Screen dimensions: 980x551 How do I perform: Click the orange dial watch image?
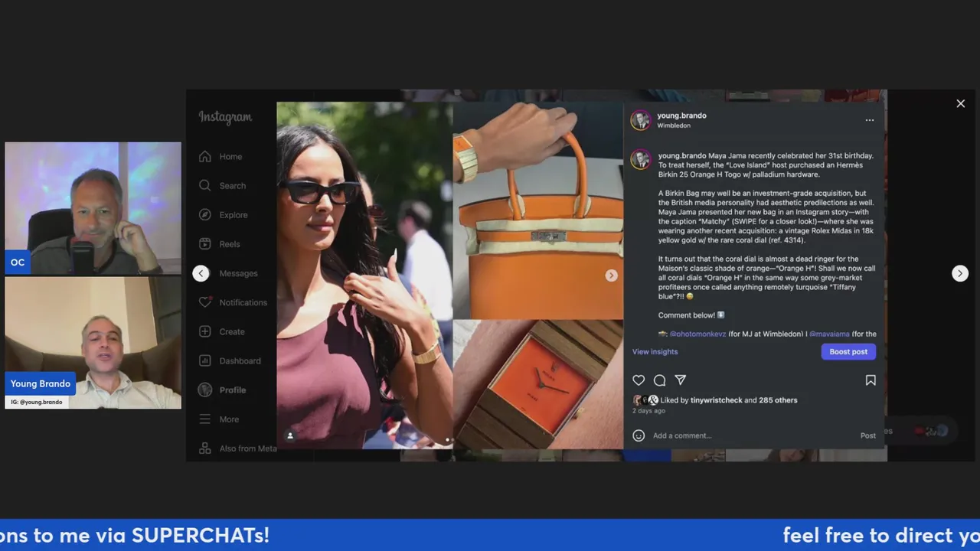[x=538, y=384]
